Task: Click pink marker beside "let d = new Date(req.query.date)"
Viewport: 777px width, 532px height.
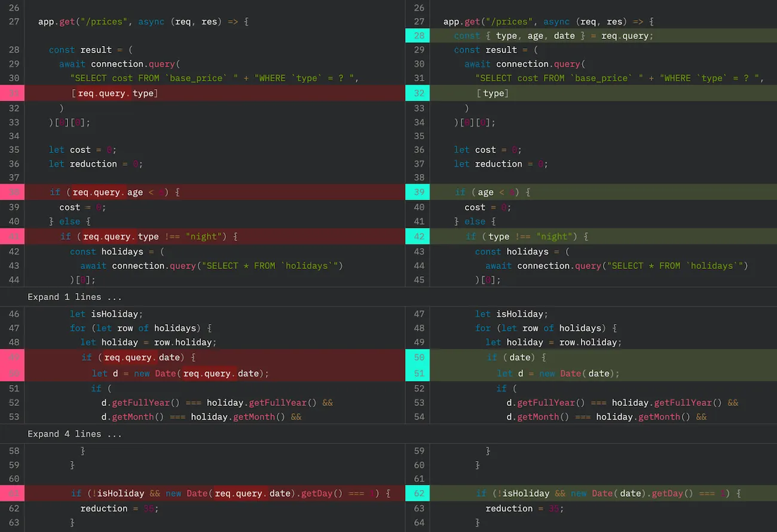Action: pos(14,374)
